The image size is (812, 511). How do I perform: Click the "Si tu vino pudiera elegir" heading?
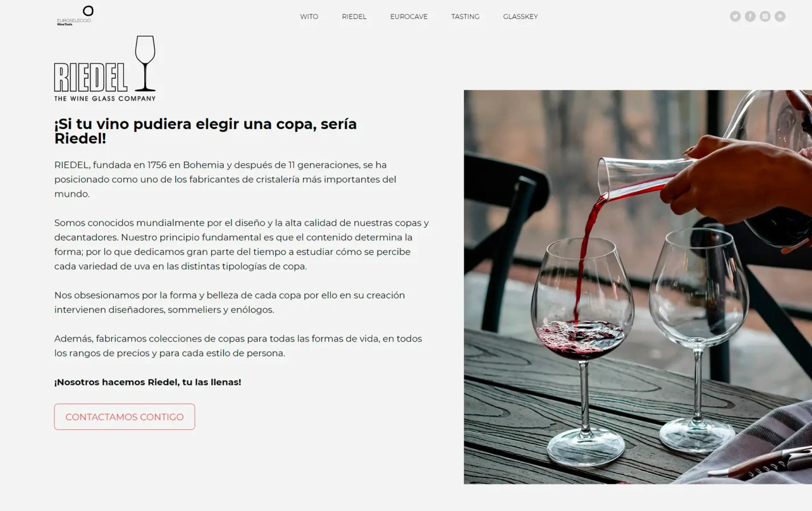206,131
